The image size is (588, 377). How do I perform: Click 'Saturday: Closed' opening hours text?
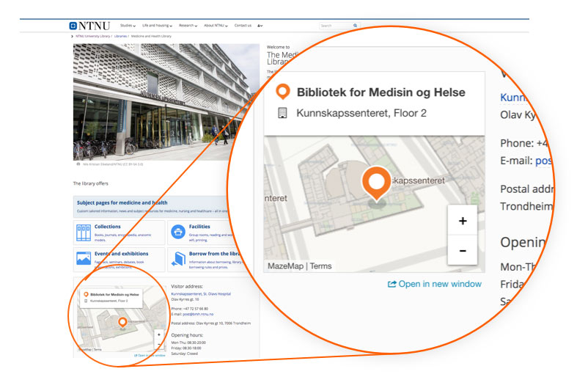[184, 354]
